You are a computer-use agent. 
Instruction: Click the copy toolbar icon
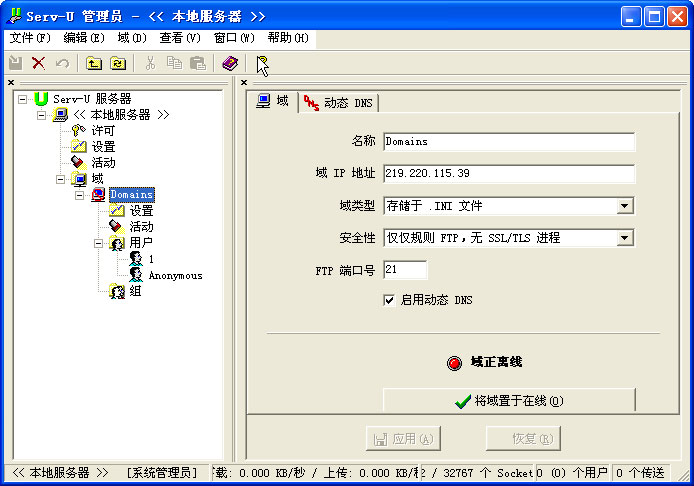[174, 63]
